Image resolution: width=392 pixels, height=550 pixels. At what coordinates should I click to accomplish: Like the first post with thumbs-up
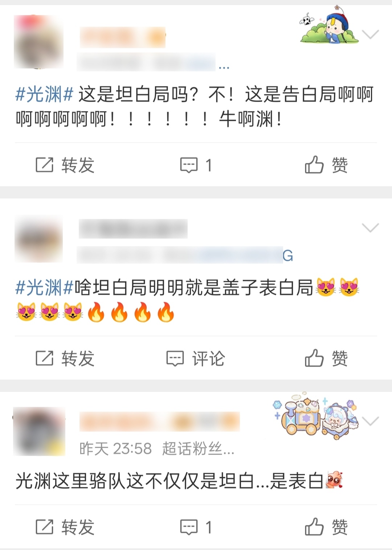314,165
